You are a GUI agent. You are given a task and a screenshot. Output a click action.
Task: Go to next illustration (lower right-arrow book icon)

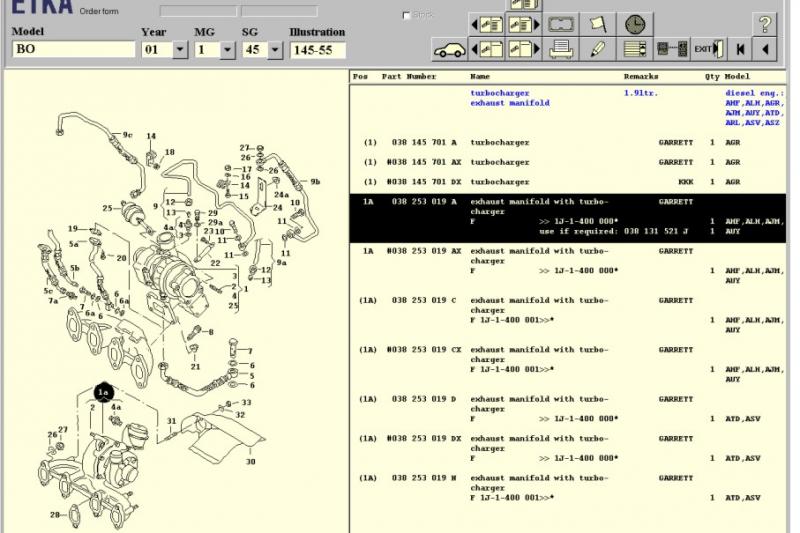(523, 49)
